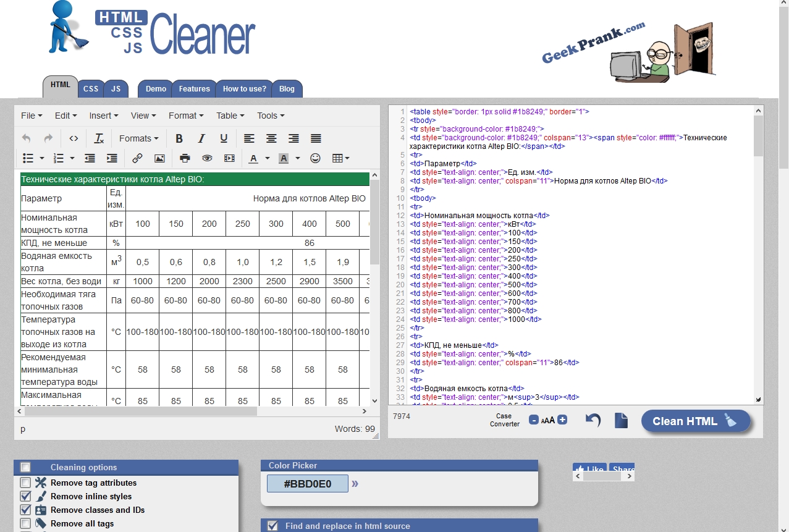The width and height of the screenshot is (789, 532).
Task: Enable Remove tag attributes checkbox
Action: click(x=25, y=483)
